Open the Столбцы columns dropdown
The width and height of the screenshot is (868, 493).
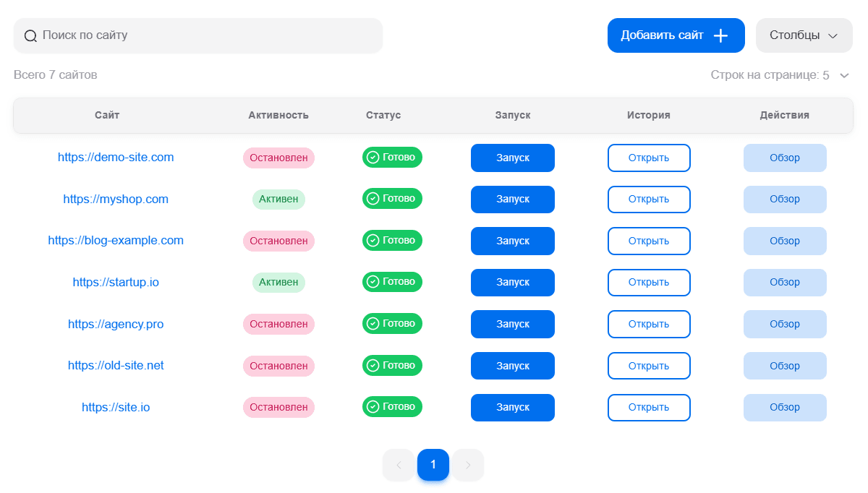click(x=804, y=35)
